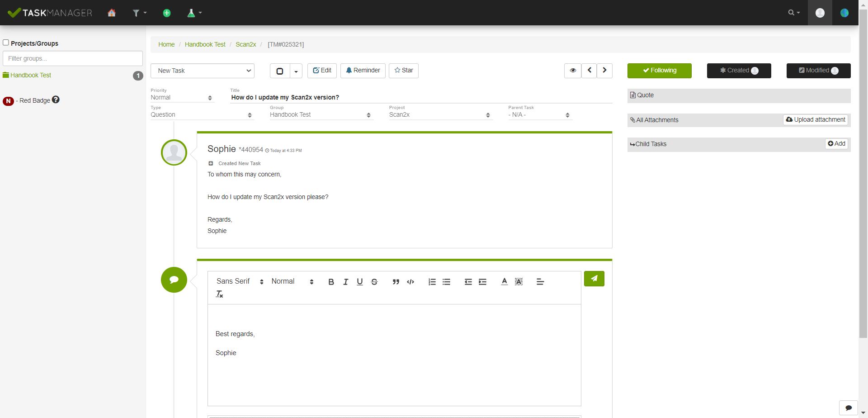
Task: Open the text color picker
Action: (x=505, y=282)
